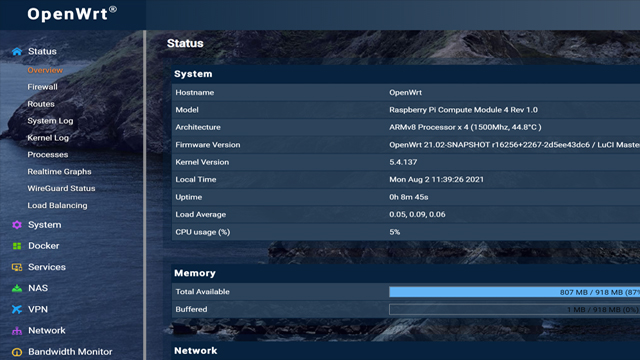Screen dimensions: 640x360
Task: Click the Buffered memory bar
Action: coord(514,310)
